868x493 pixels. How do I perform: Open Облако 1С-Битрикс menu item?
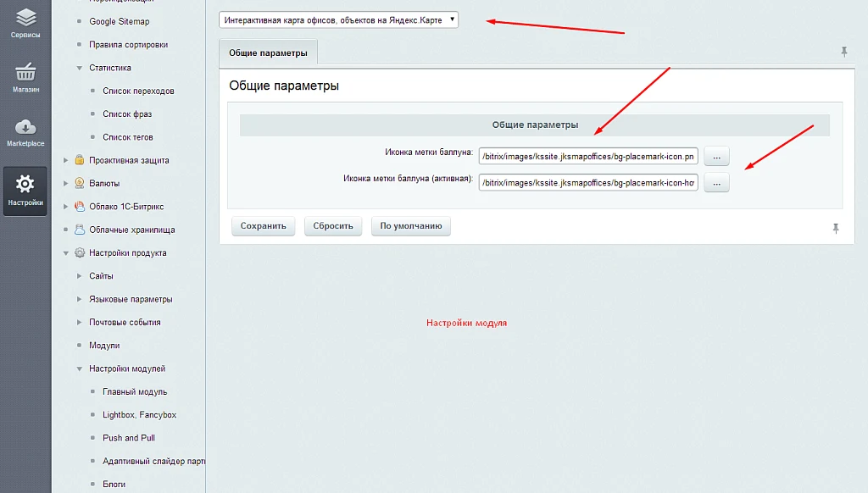tap(126, 207)
